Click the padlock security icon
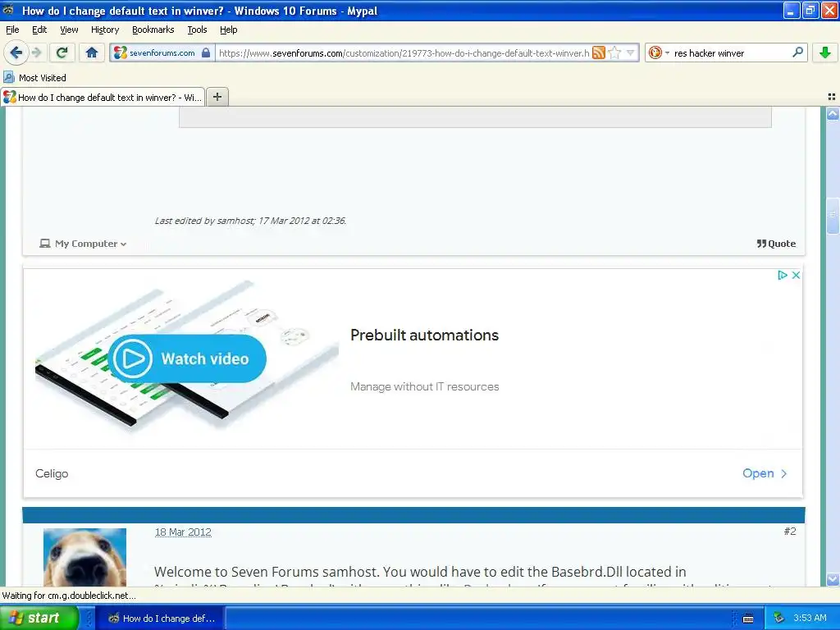 (x=206, y=52)
